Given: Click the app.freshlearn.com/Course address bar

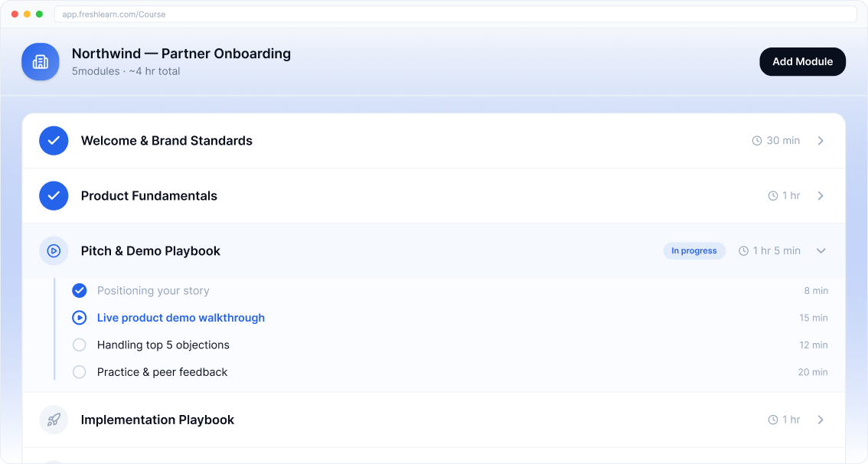Looking at the screenshot, I should pos(455,15).
